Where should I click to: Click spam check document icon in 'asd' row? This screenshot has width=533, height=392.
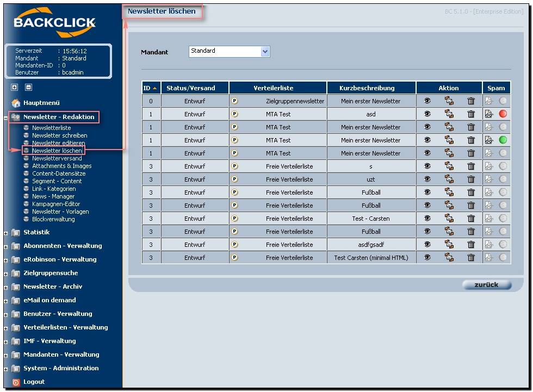(489, 114)
